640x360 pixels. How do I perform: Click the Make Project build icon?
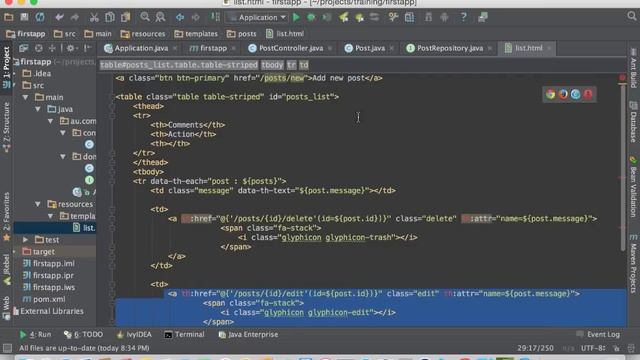[215, 17]
